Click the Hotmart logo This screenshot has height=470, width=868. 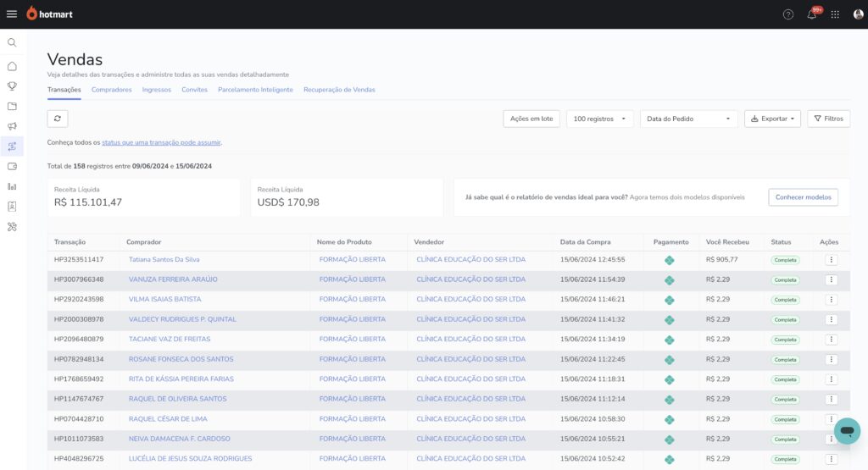click(x=50, y=14)
